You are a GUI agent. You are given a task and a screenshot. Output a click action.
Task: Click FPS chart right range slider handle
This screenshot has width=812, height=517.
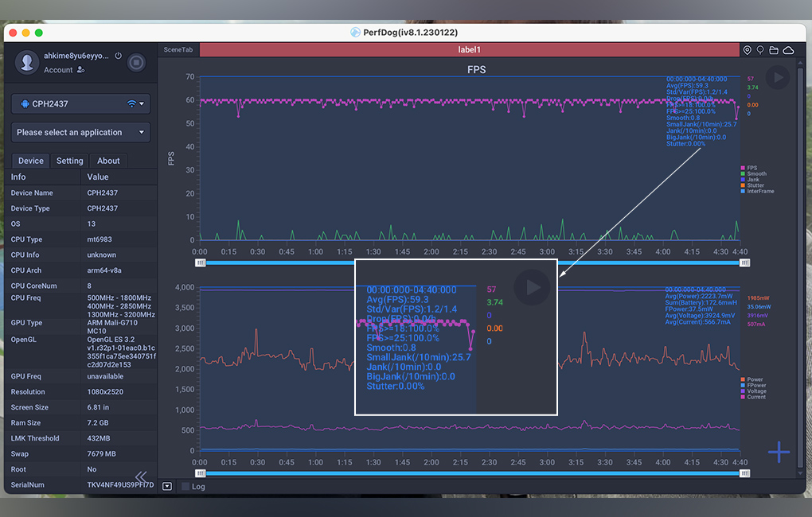[x=744, y=263]
